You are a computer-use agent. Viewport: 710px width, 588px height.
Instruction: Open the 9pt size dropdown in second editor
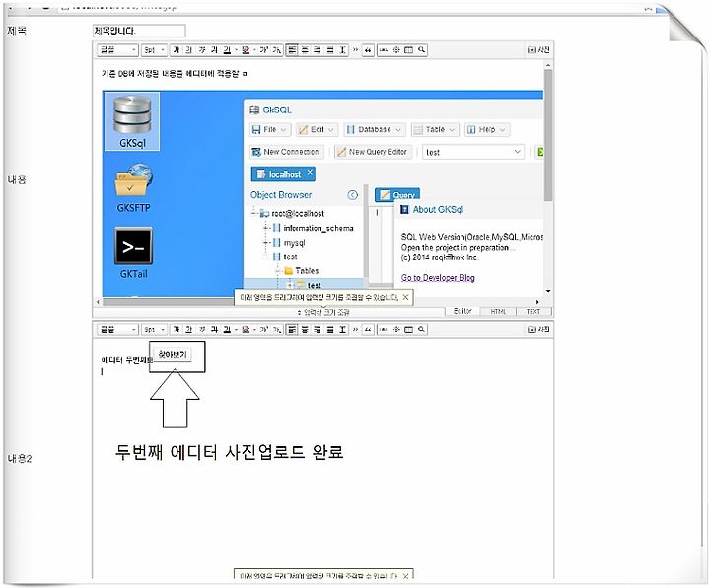[x=154, y=330]
